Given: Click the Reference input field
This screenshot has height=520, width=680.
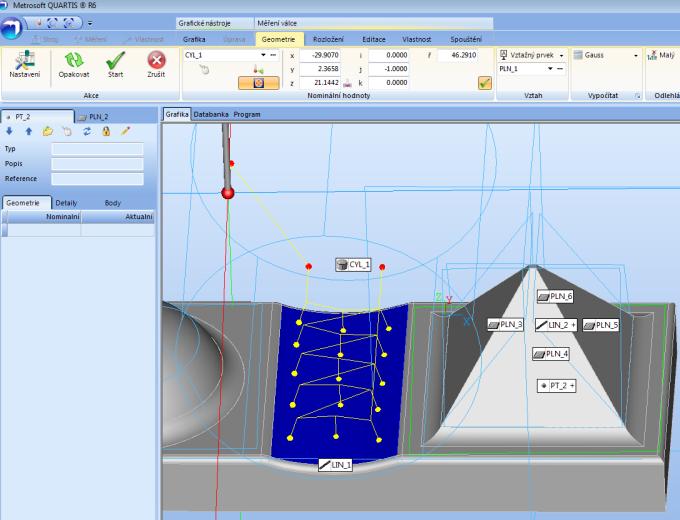Looking at the screenshot, I should pos(97,179).
